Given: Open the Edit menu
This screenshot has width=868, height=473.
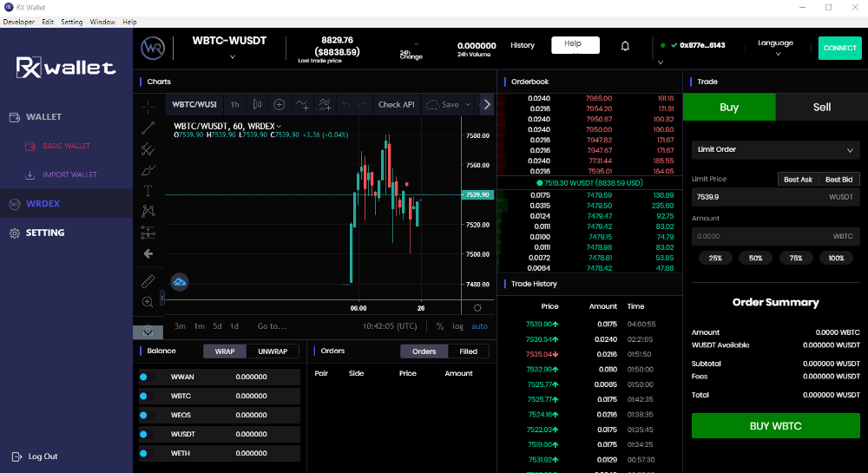Looking at the screenshot, I should tap(48, 22).
